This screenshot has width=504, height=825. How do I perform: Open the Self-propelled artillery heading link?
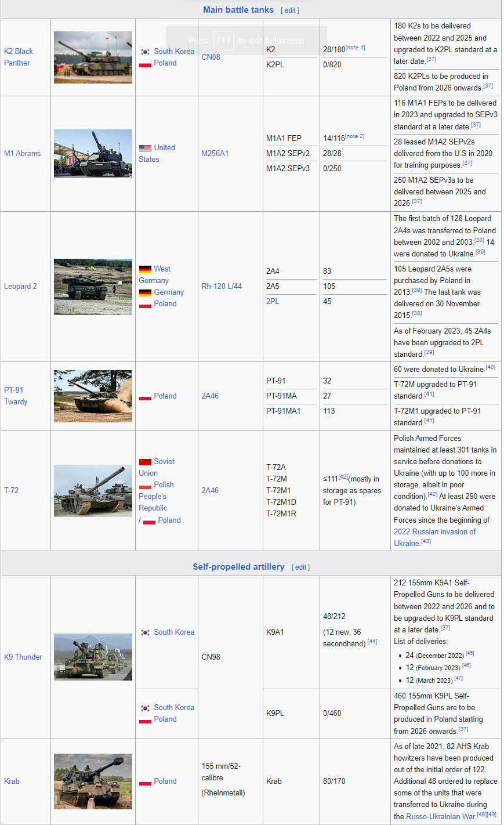click(238, 567)
